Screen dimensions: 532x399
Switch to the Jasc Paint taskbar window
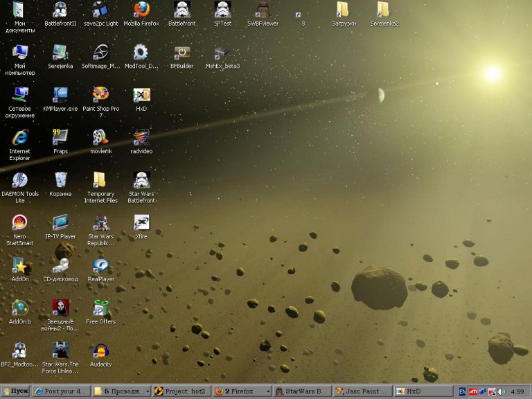[x=362, y=391]
